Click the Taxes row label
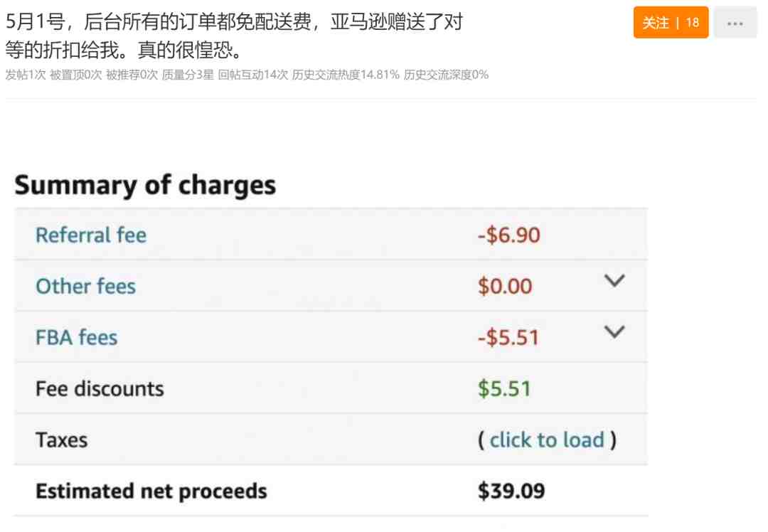 click(62, 440)
